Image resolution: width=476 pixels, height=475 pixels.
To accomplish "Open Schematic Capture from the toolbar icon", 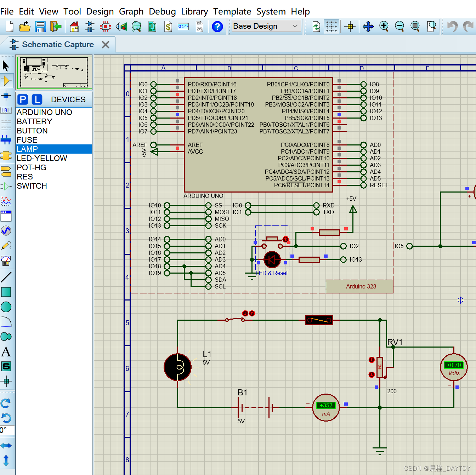I will [x=90, y=27].
